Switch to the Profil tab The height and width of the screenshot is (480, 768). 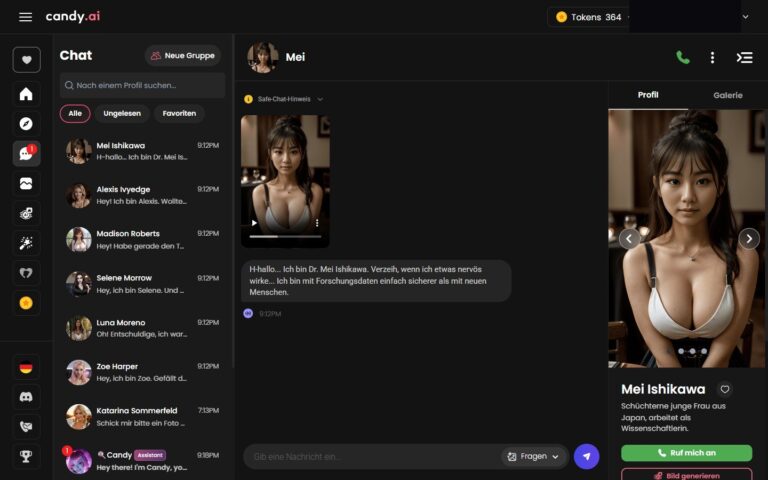[648, 95]
